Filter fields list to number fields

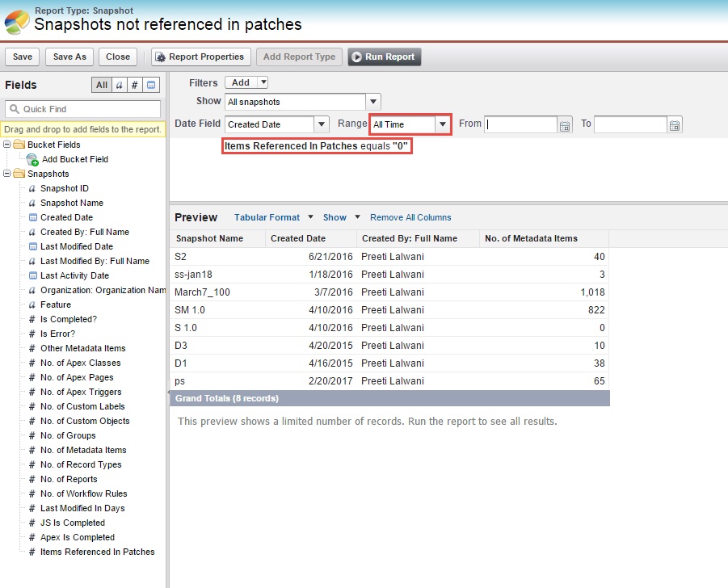click(135, 85)
